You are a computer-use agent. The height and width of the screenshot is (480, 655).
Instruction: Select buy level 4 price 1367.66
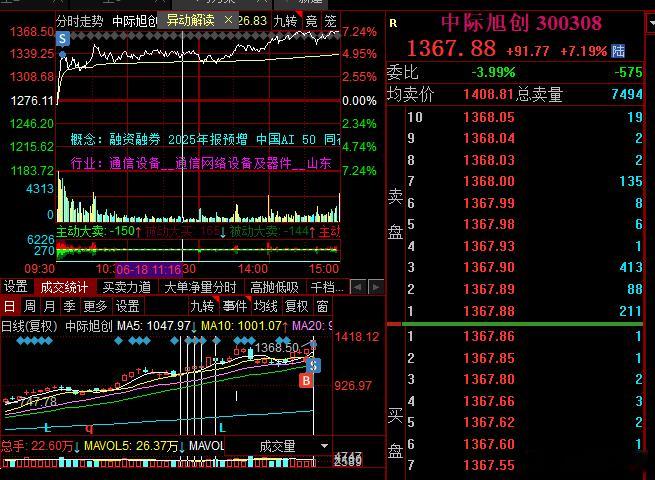click(x=489, y=401)
